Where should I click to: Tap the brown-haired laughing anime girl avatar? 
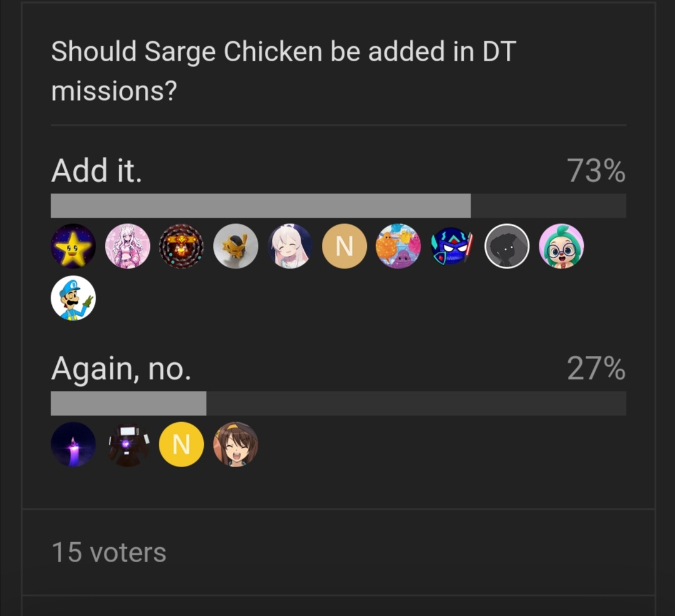236,445
